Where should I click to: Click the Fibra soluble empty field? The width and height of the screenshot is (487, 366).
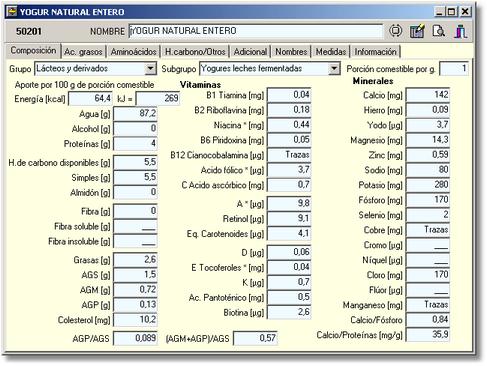tap(135, 226)
